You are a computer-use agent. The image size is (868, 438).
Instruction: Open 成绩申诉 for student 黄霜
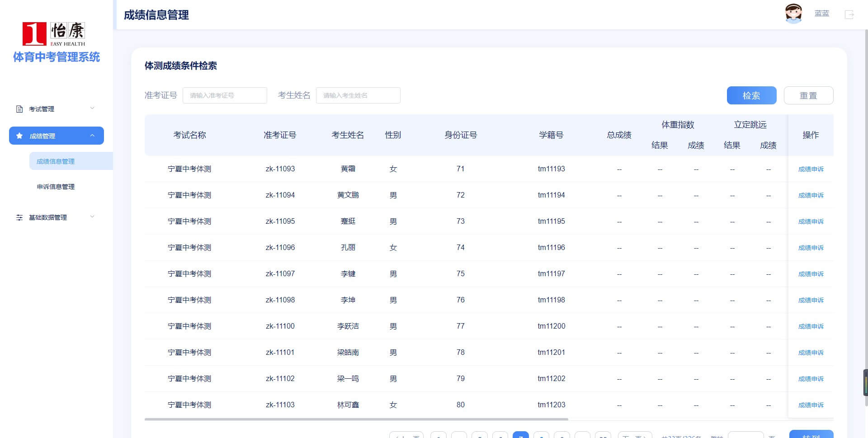811,169
